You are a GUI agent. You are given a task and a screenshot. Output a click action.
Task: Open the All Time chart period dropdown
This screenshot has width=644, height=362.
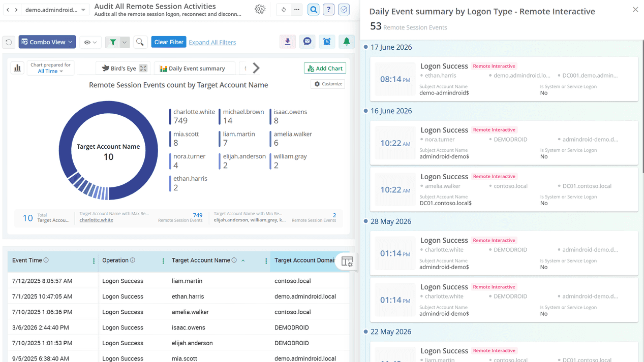50,71
